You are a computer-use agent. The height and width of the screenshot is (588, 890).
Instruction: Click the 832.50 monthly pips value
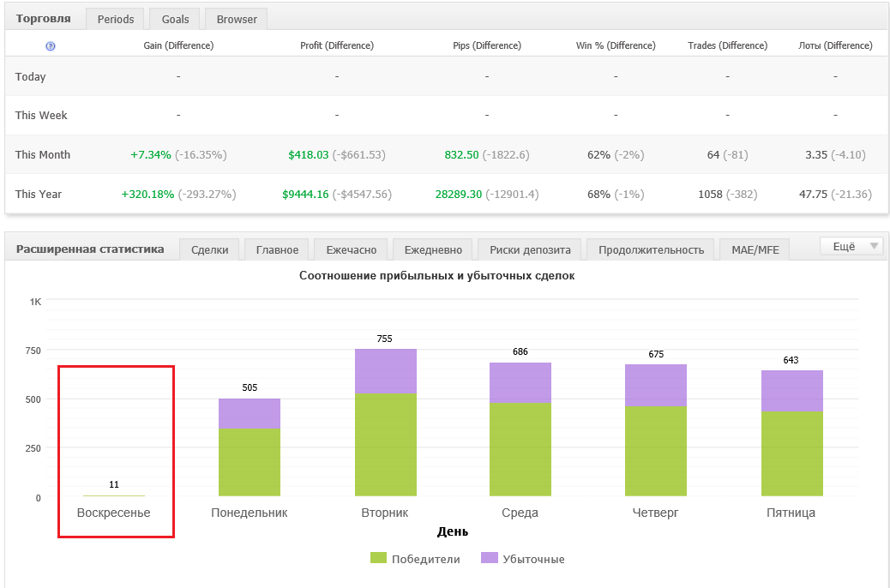tap(461, 155)
